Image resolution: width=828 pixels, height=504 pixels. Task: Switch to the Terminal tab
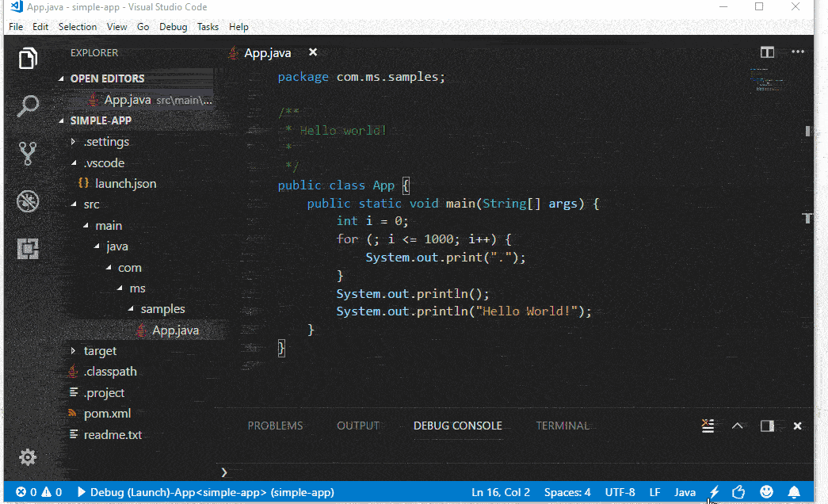pyautogui.click(x=563, y=426)
